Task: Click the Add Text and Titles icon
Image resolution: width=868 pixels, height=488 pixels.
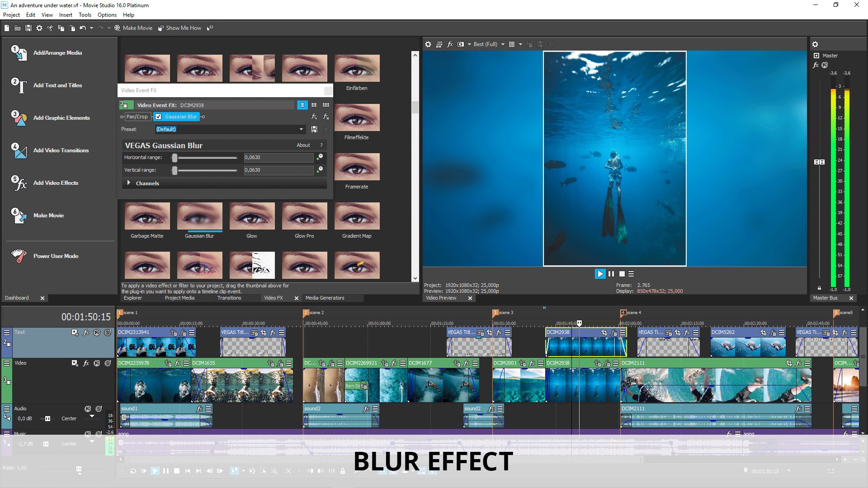Action: pos(19,85)
